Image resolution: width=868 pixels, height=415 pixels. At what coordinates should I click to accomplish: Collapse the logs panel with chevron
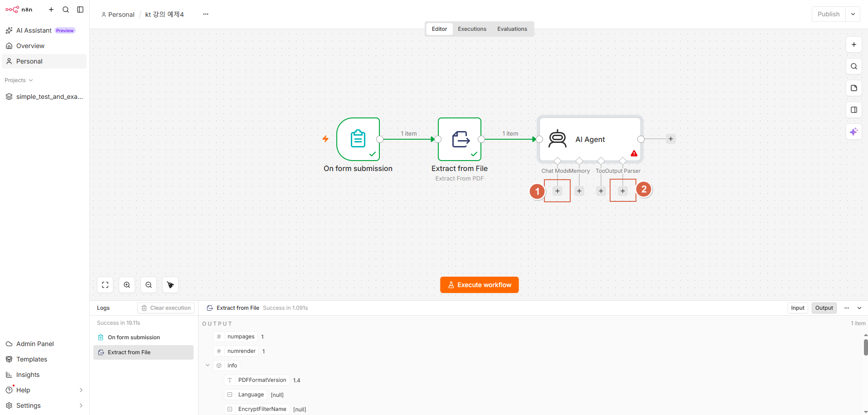point(859,308)
